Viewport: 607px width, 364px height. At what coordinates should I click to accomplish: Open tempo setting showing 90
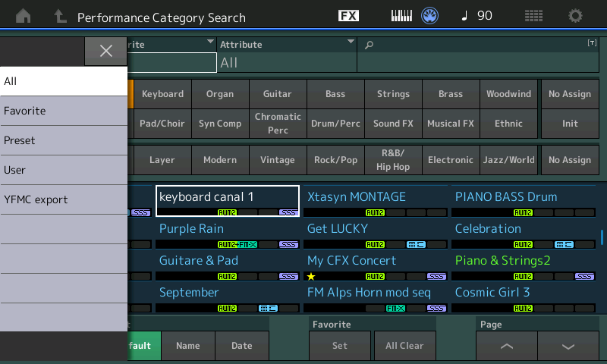(476, 16)
